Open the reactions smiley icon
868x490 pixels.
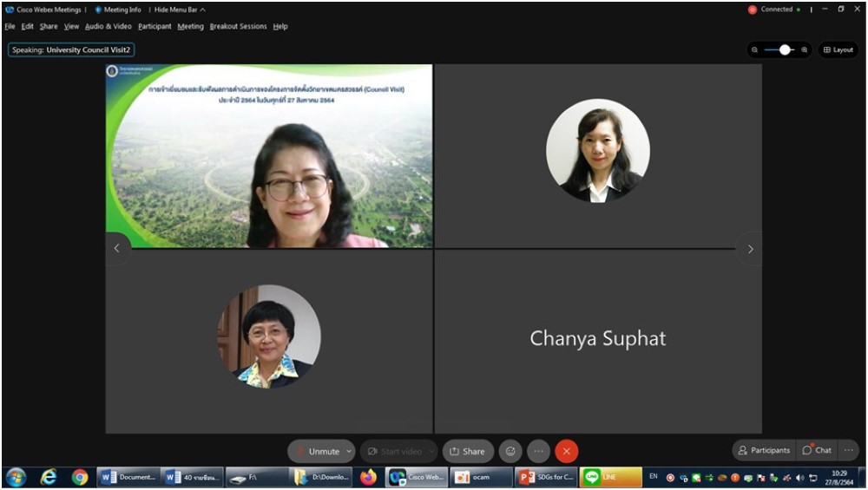[510, 451]
